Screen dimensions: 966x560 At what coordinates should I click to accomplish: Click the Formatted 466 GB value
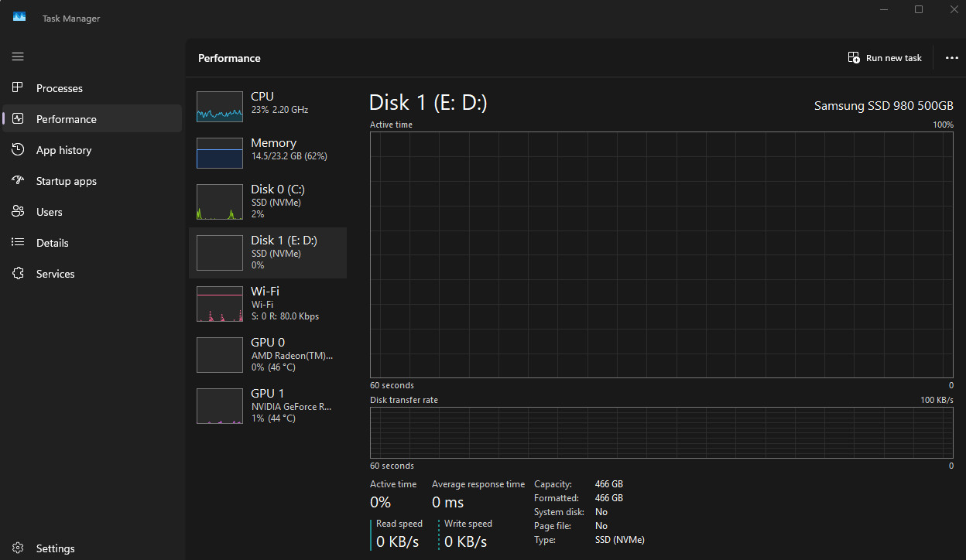pos(609,498)
